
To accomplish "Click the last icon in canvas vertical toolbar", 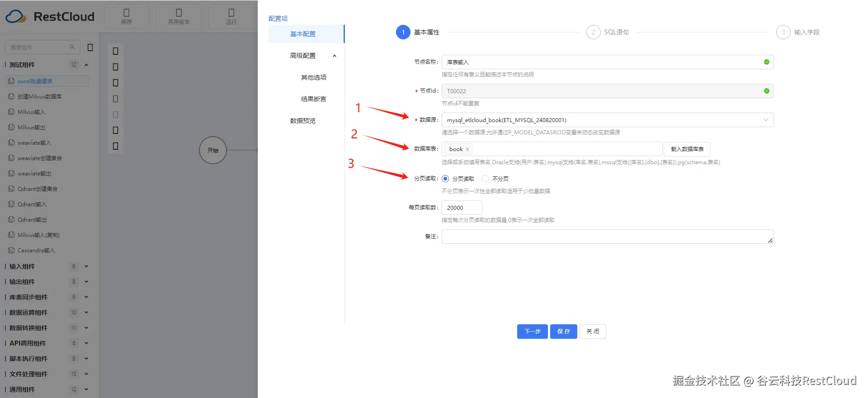I will point(115,146).
